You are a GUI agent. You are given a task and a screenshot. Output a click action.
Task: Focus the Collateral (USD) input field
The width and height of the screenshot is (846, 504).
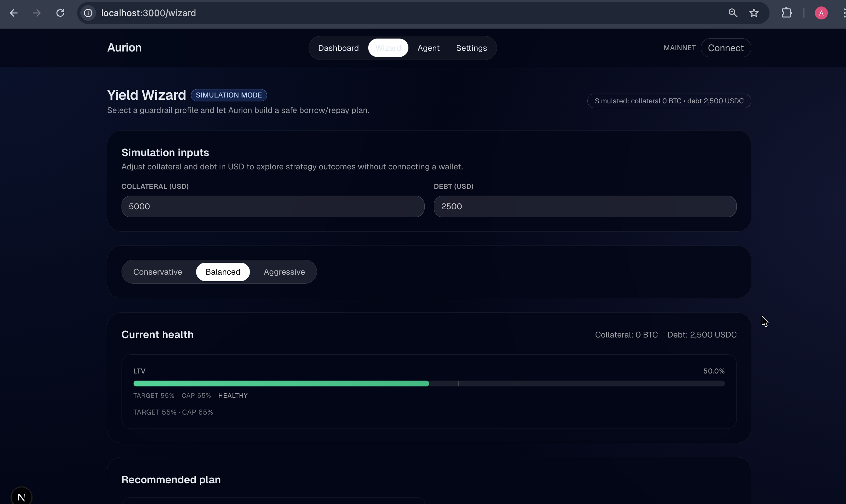click(273, 206)
